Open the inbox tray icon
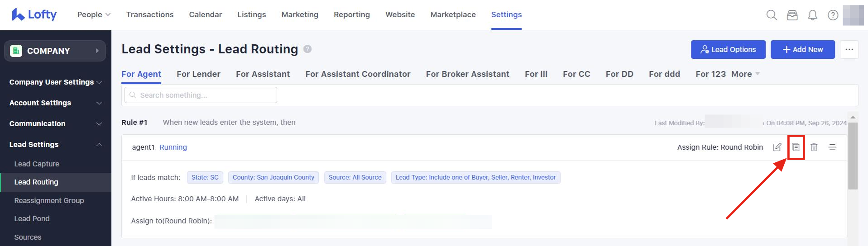The height and width of the screenshot is (246, 868). (792, 15)
